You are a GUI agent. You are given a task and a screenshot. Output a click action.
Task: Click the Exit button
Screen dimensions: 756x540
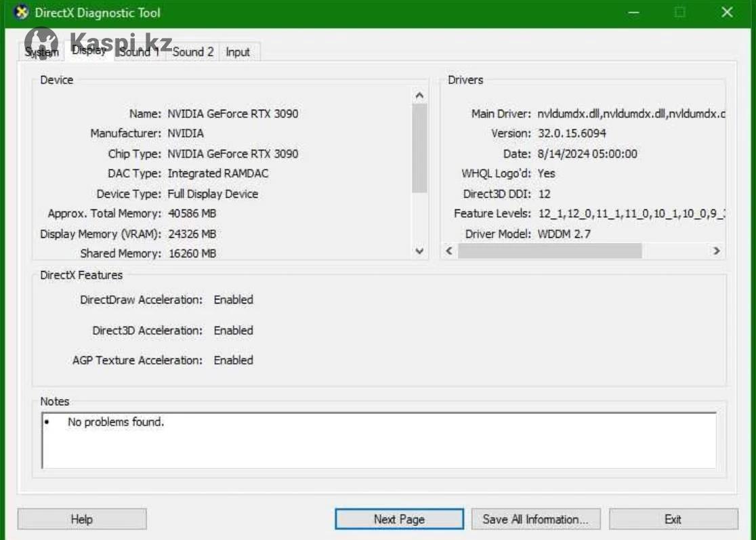(x=673, y=519)
